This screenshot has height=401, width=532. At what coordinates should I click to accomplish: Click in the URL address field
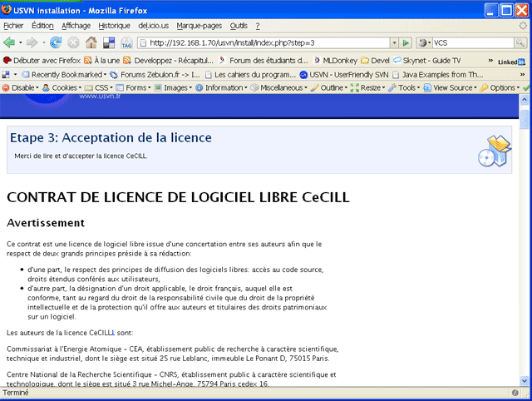[266, 42]
